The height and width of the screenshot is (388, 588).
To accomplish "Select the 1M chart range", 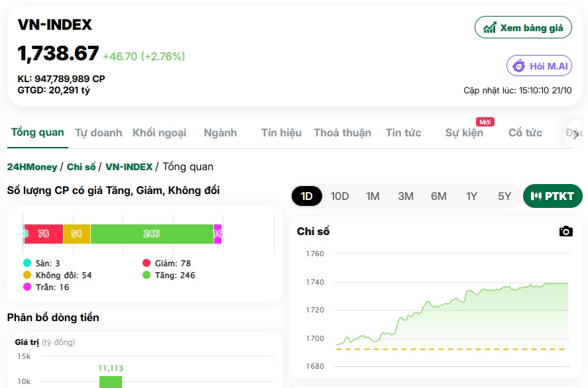I will 373,196.
